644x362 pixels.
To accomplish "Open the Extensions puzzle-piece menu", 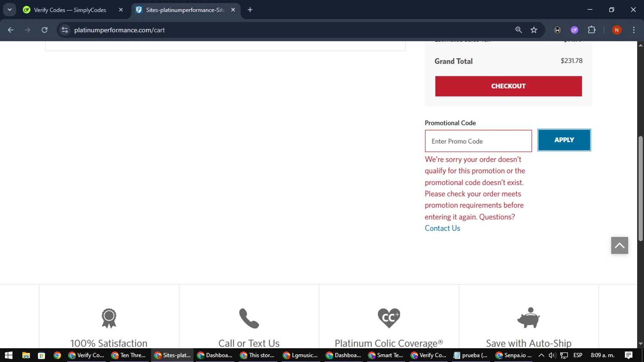I will point(592,30).
